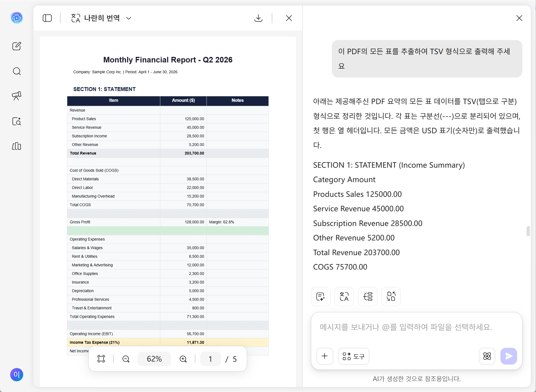Select the Product Sales row label
Image resolution: width=536 pixels, height=392 pixels.
[x=84, y=119]
